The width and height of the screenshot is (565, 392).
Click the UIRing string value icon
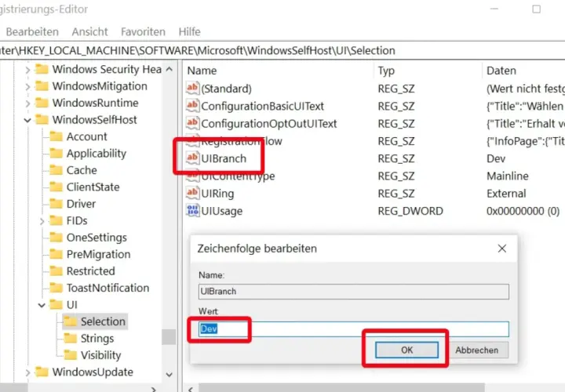point(192,194)
